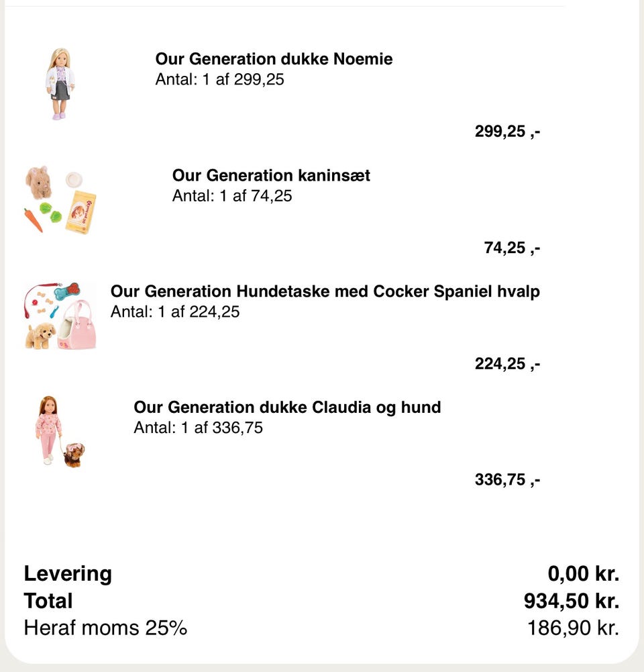Click kaninsæt quantity line Antal 1 af 74,25

click(232, 196)
